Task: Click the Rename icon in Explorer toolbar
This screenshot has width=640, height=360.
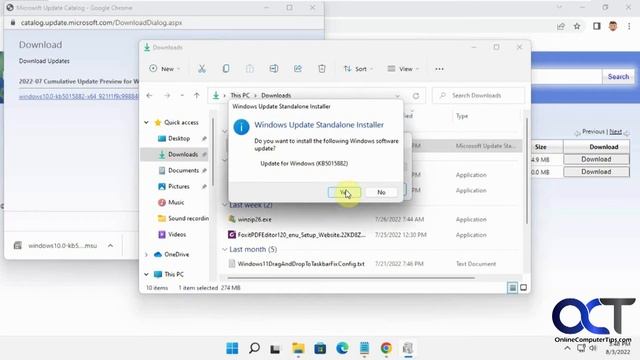Action: 274,69
